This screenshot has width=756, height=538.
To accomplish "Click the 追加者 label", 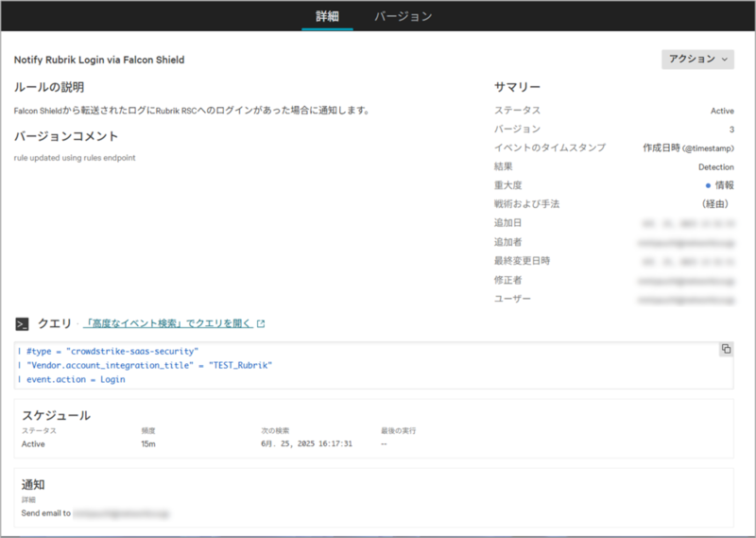I will pos(507,242).
